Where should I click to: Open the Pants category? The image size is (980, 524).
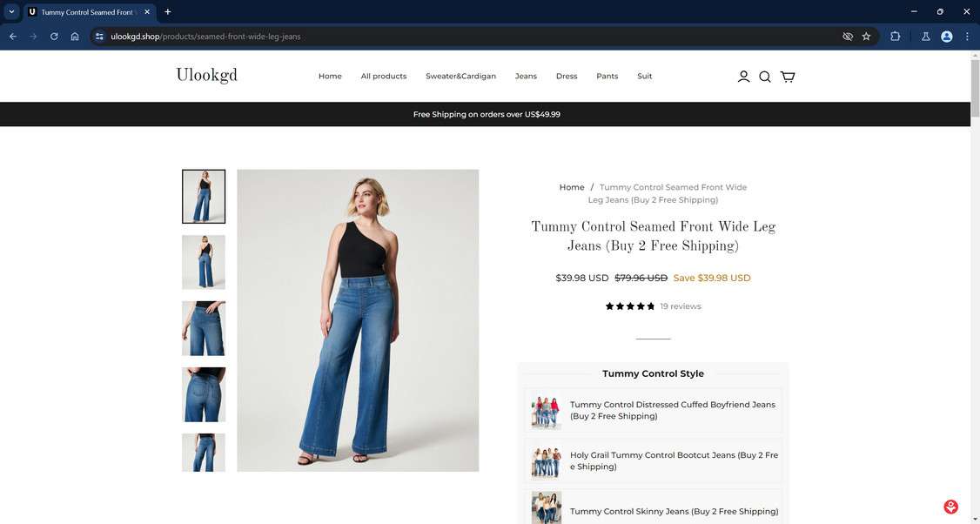tap(607, 77)
